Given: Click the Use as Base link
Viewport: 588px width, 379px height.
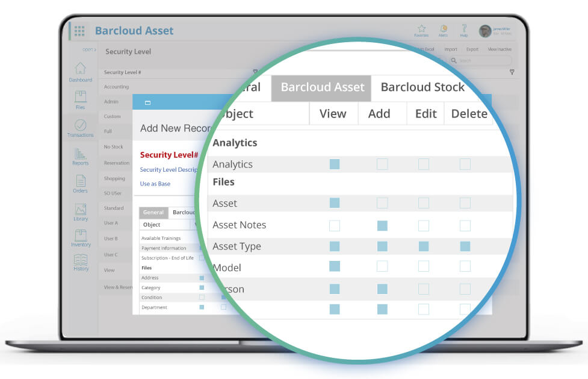Looking at the screenshot, I should click(x=155, y=184).
